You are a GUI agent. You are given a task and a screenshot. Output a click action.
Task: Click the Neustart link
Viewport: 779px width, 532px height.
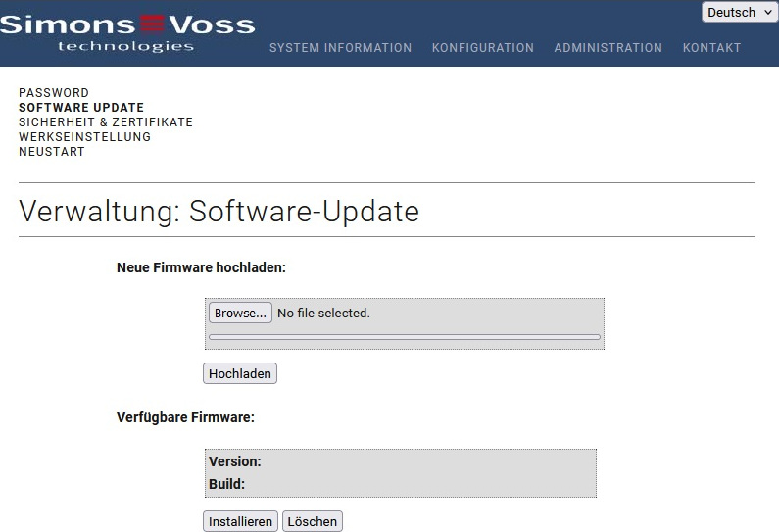click(52, 152)
